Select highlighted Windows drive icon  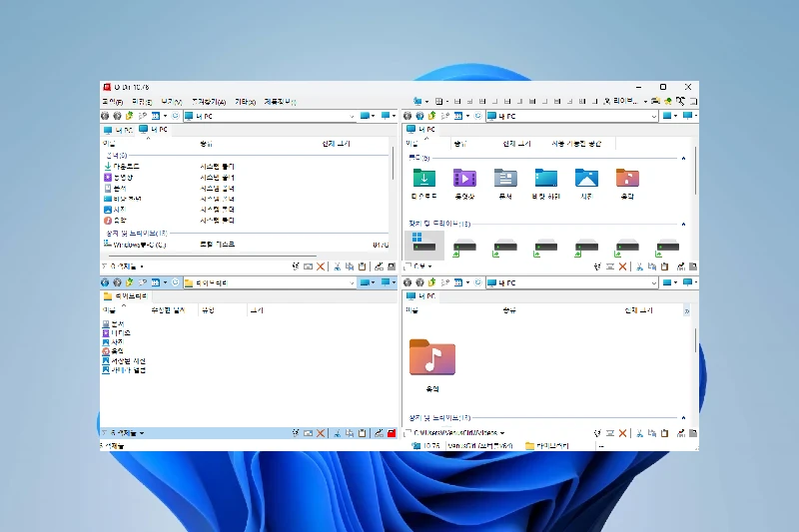pos(423,245)
